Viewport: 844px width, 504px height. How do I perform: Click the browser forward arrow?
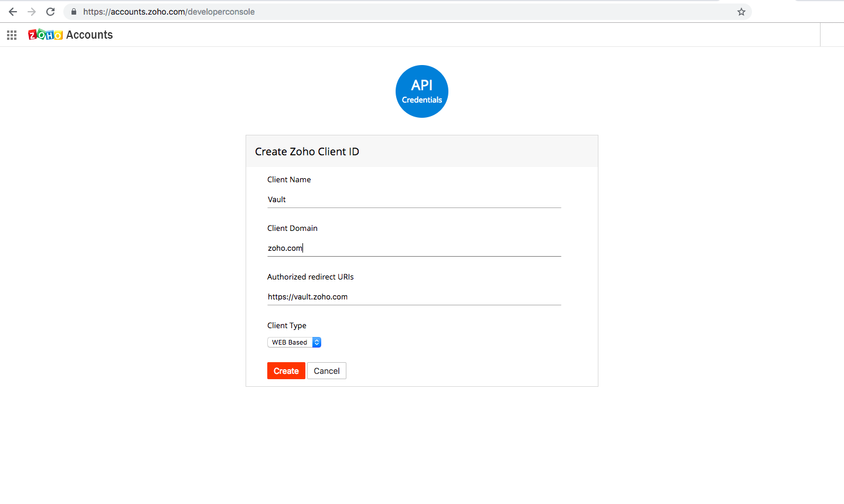click(32, 12)
